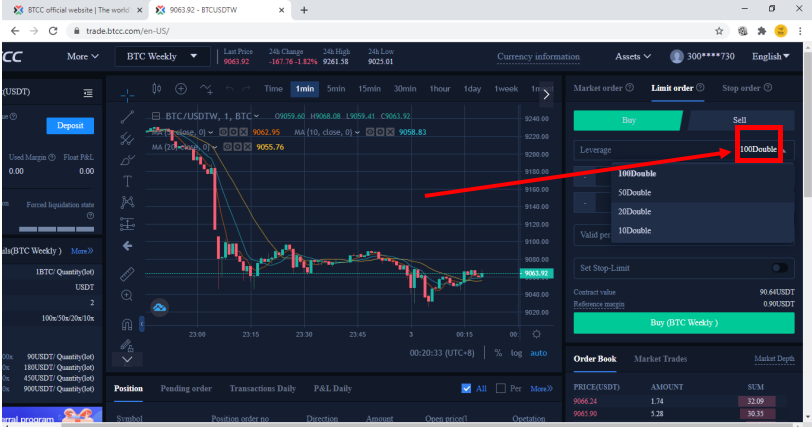
Task: Open the English language dropdown
Action: [771, 56]
